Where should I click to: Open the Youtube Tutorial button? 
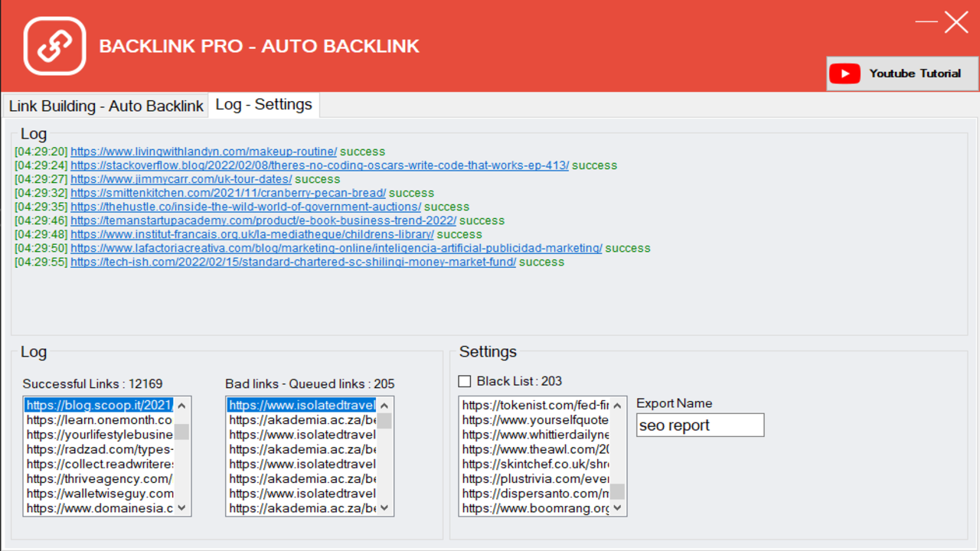[903, 73]
